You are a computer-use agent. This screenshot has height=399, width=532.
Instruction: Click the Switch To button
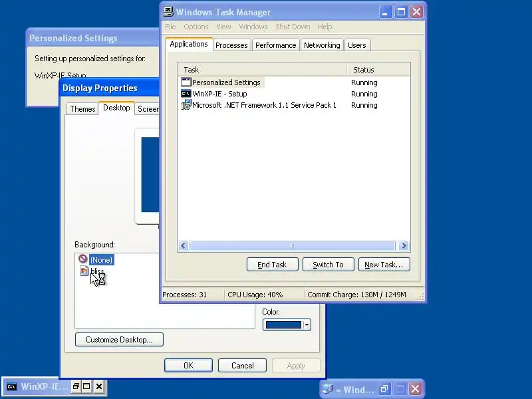click(x=328, y=265)
